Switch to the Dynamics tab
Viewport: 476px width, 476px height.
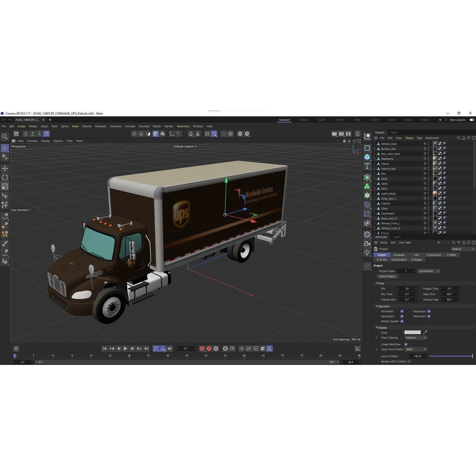(x=434, y=255)
